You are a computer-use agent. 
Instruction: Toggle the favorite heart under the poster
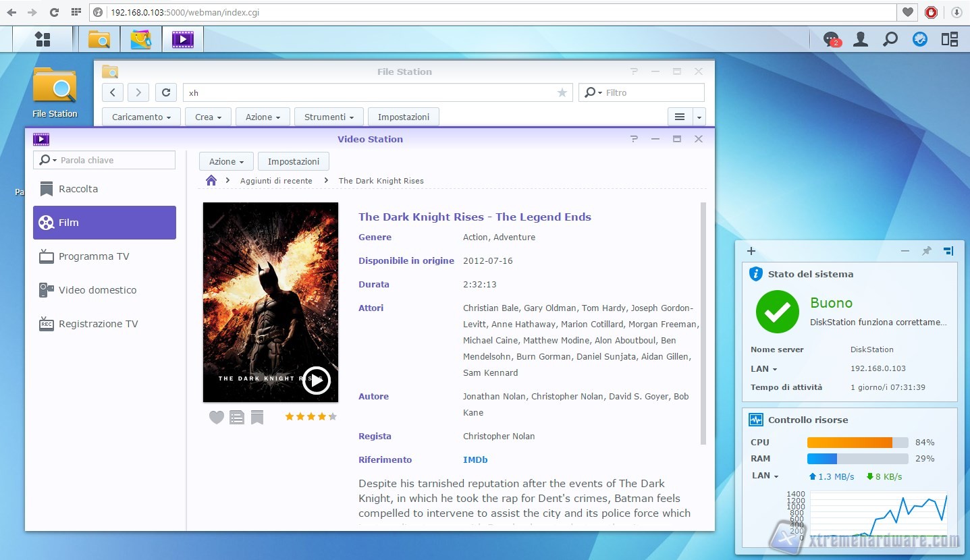216,418
